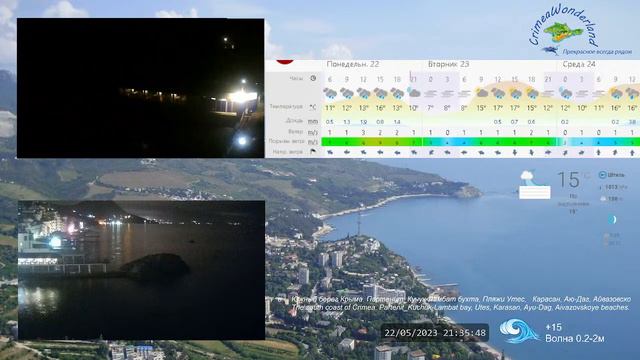The width and height of the screenshot is (640, 360).
Task: Click the top night camera feed
Action: [x=140, y=88]
